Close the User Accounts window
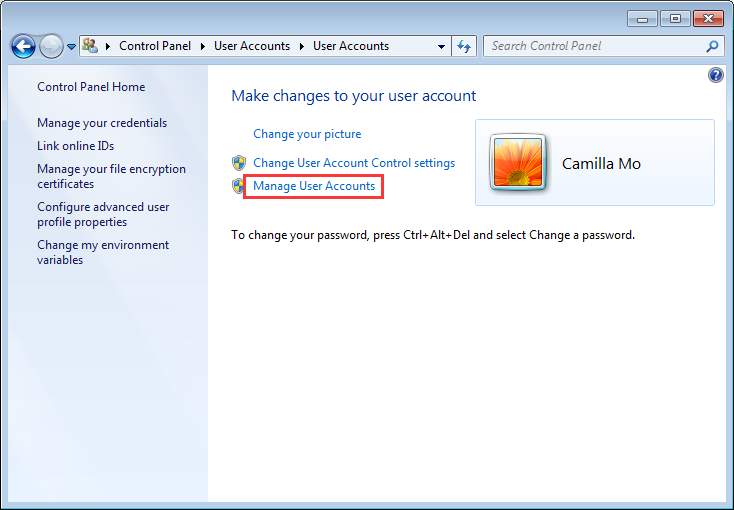Screen dimensions: 734x510 (709, 19)
